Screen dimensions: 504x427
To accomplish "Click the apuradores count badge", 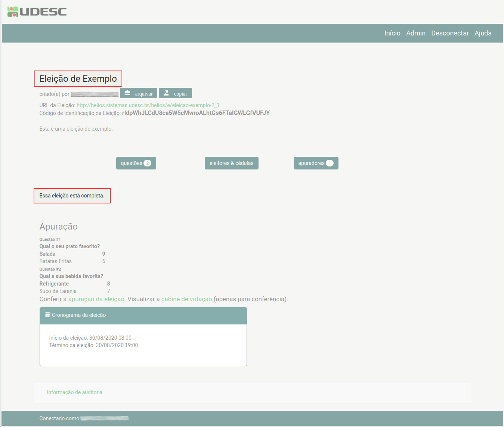I will pos(330,163).
